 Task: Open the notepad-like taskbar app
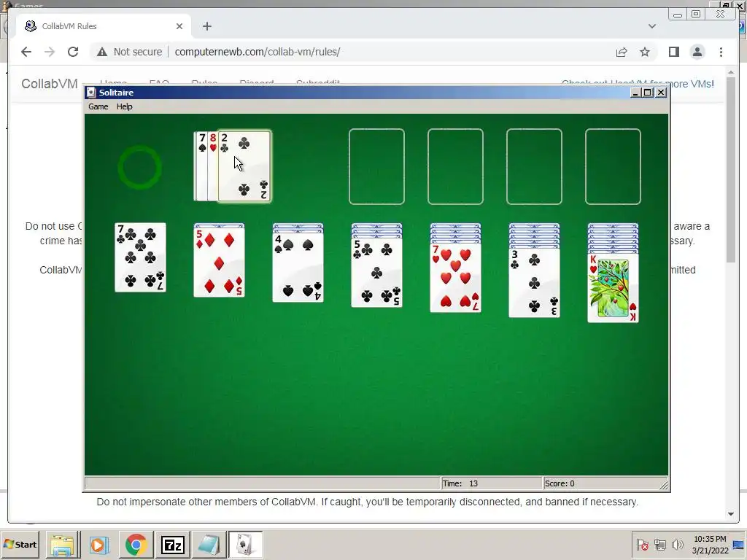[209, 545]
